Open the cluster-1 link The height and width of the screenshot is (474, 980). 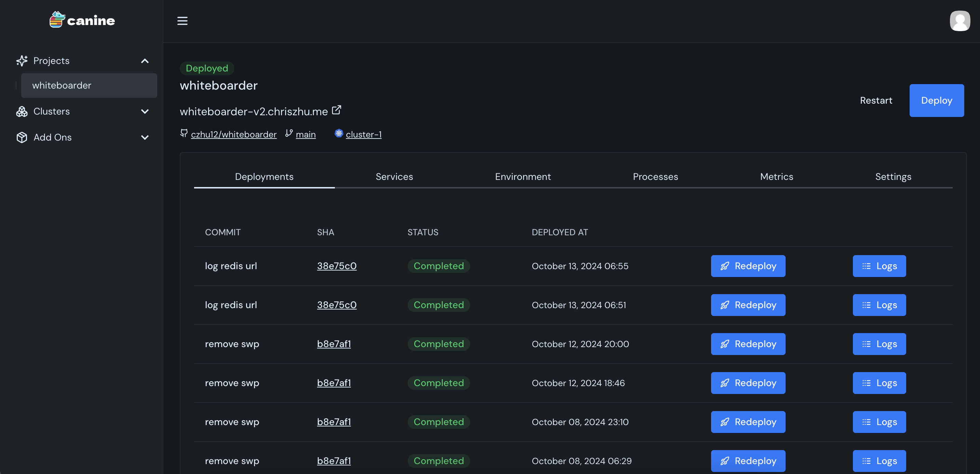(363, 134)
